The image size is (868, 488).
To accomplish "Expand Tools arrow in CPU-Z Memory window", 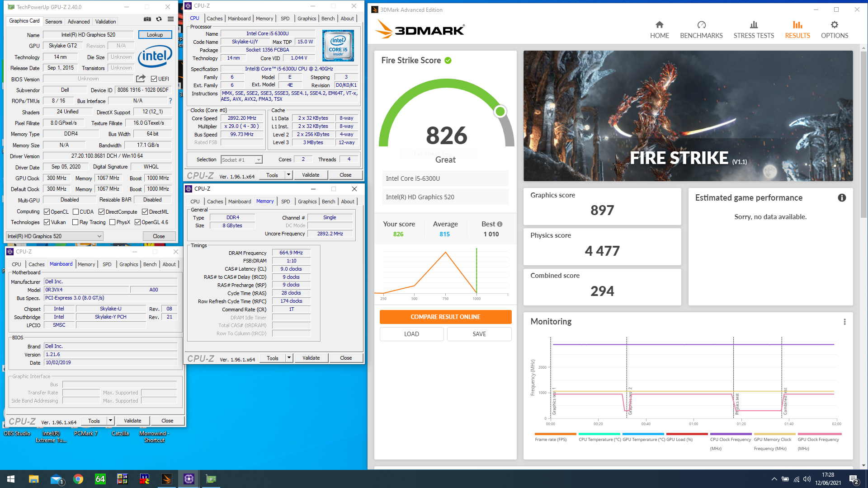I will click(289, 358).
